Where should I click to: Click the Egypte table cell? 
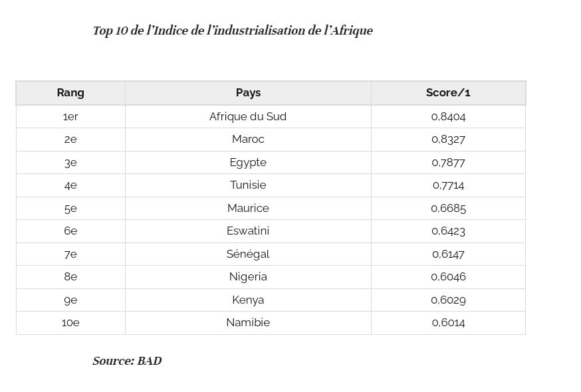[248, 162]
